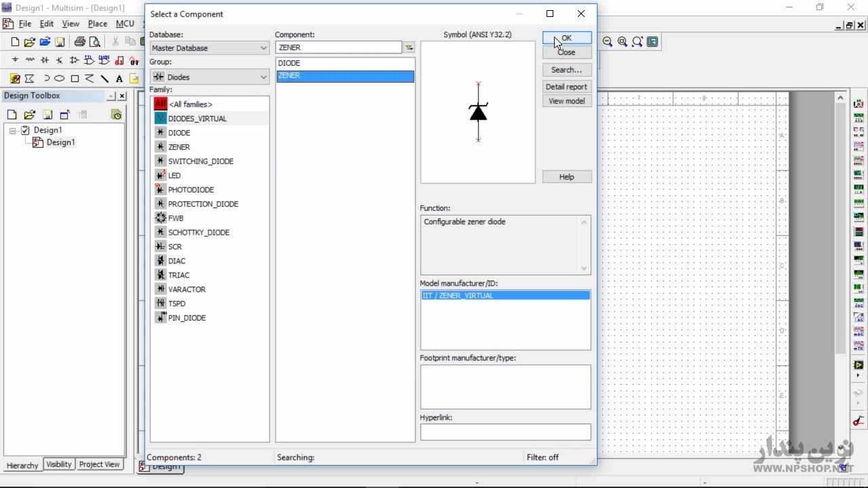The height and width of the screenshot is (488, 868).
Task: Click the ellipse drawing tool icon
Action: (x=60, y=79)
